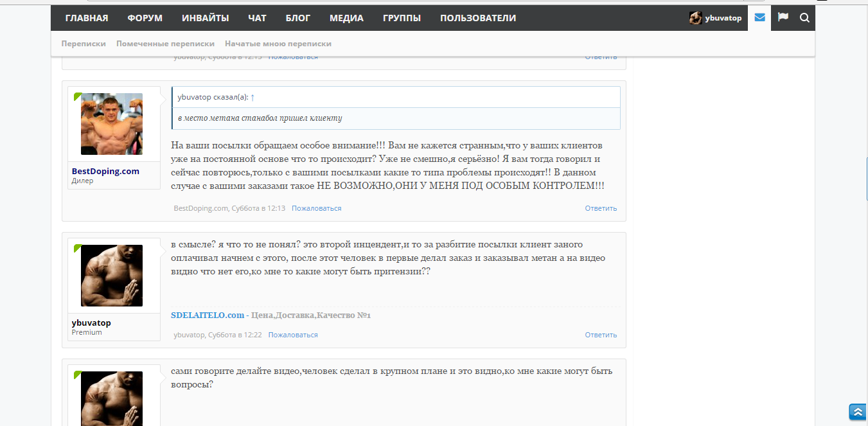Report BestDoping.com's message via Пожаловаться
This screenshot has width=868, height=426.
[x=316, y=208]
